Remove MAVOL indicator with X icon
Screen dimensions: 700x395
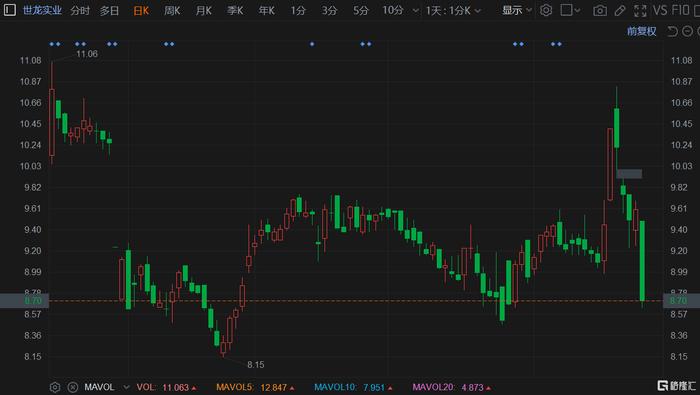pos(73,387)
